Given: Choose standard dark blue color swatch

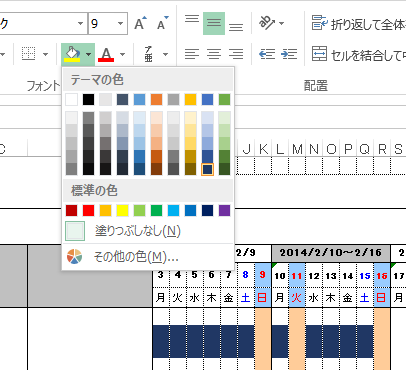Looking at the screenshot, I should point(207,210).
